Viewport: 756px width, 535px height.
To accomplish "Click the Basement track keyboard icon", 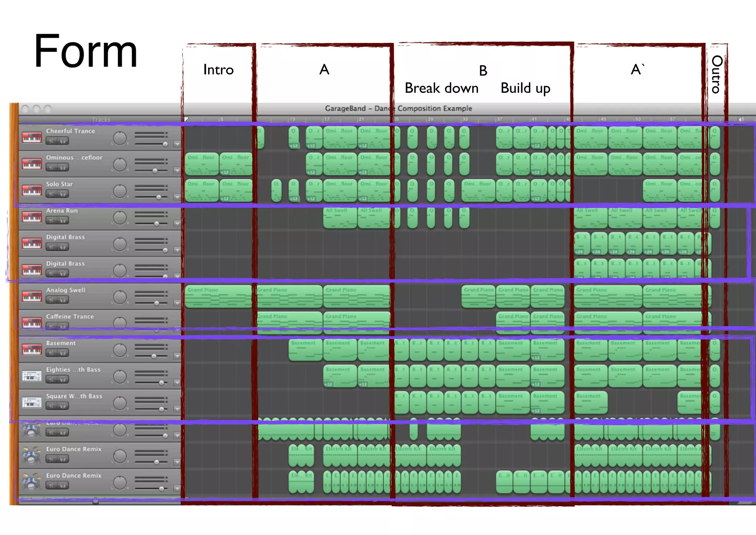I will [x=32, y=349].
